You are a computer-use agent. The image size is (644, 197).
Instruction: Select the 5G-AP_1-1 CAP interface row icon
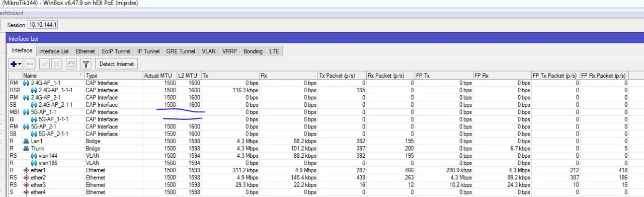[26, 112]
